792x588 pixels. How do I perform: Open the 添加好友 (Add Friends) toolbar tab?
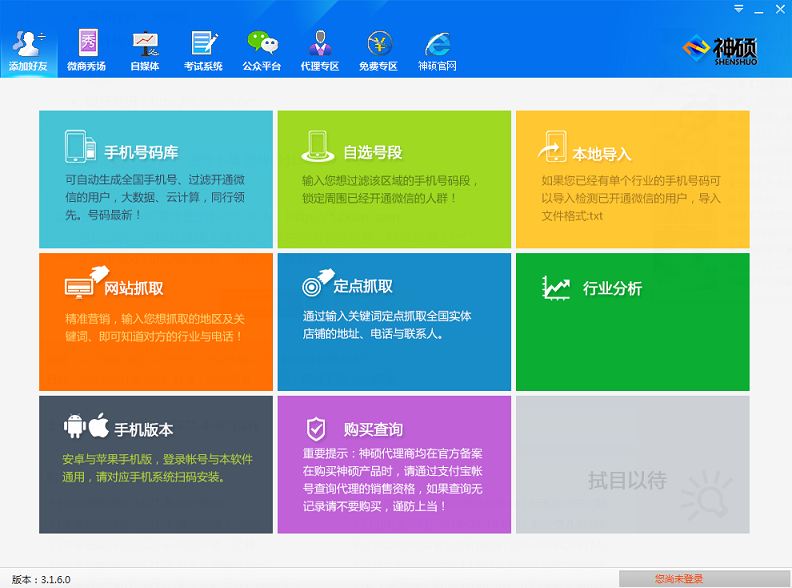[29, 50]
